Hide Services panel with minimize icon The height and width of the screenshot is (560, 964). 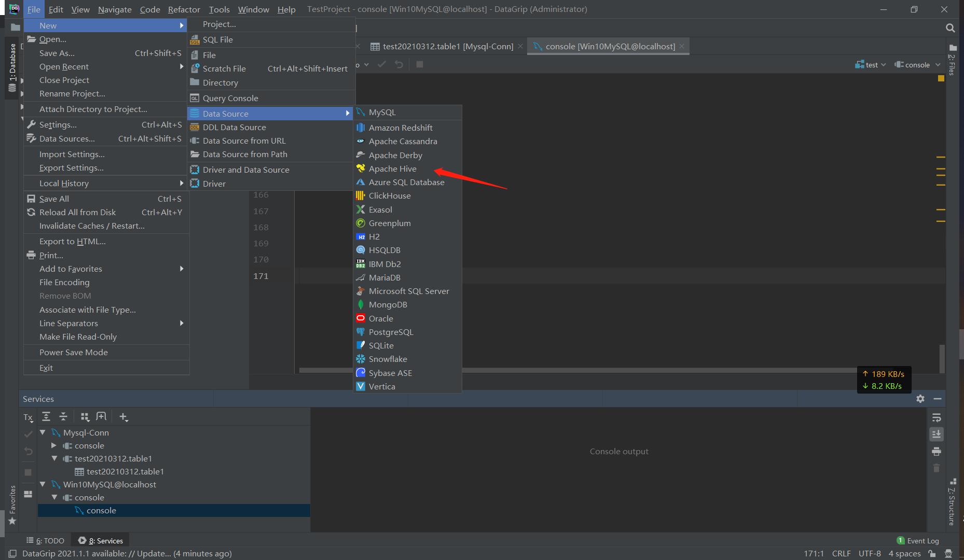coord(937,399)
